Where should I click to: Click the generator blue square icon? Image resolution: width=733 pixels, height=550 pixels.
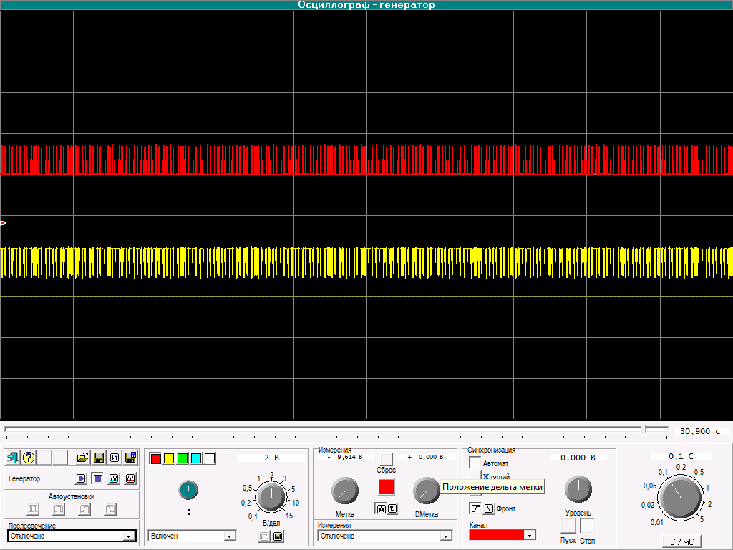pyautogui.click(x=97, y=479)
